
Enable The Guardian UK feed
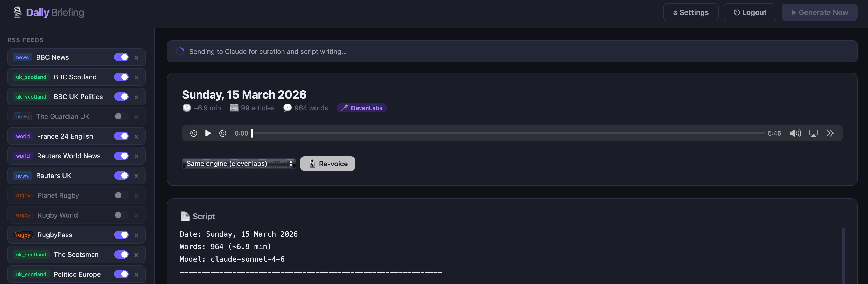pos(121,116)
